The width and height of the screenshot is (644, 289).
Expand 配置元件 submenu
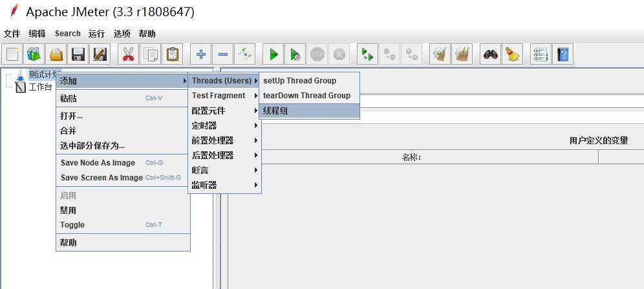point(224,111)
